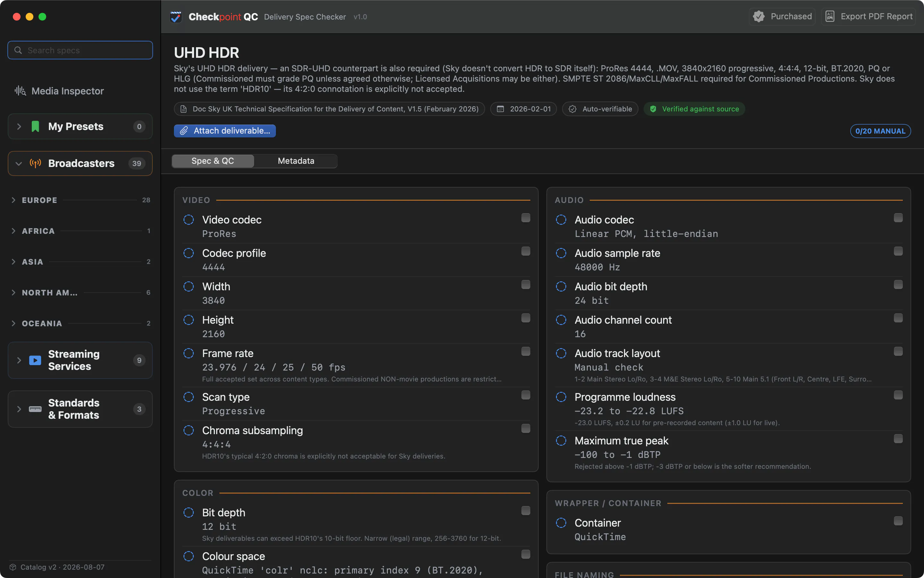Click the Export PDF Report button
Screen dimensions: 924x578
(x=868, y=16)
